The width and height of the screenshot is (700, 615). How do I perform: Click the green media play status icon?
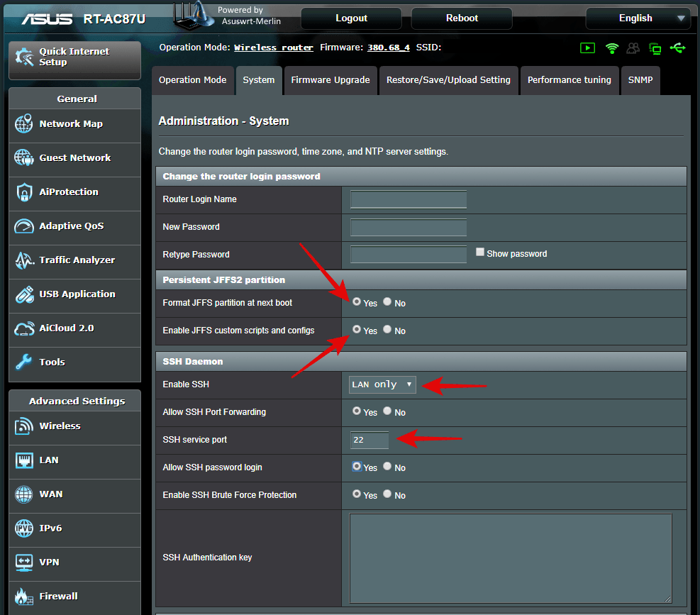[587, 48]
